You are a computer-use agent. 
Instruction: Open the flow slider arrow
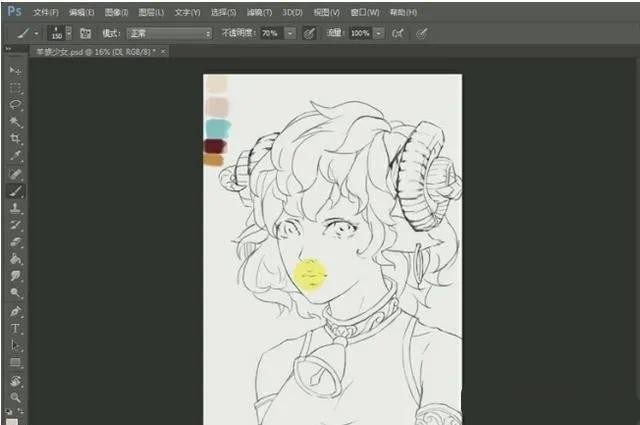[379, 33]
